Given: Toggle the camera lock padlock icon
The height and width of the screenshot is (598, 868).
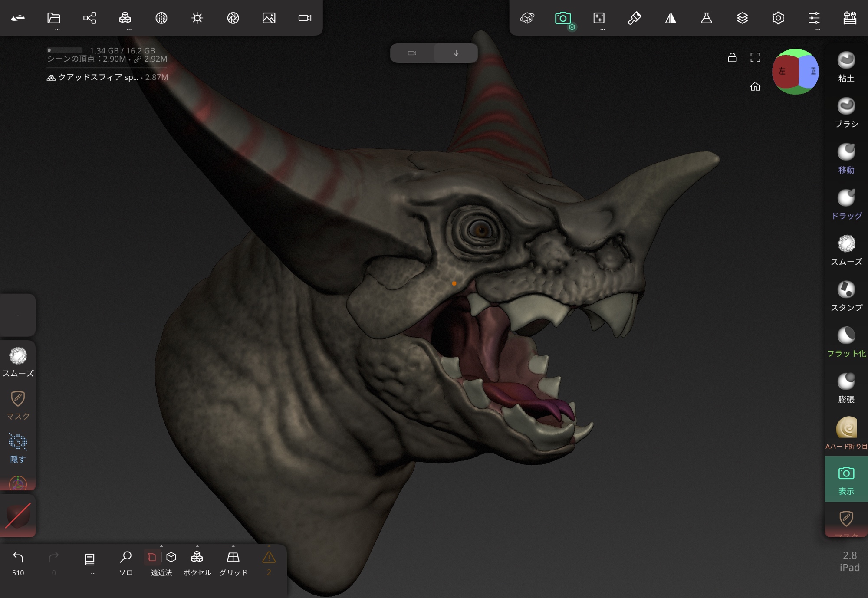Looking at the screenshot, I should pyautogui.click(x=732, y=58).
